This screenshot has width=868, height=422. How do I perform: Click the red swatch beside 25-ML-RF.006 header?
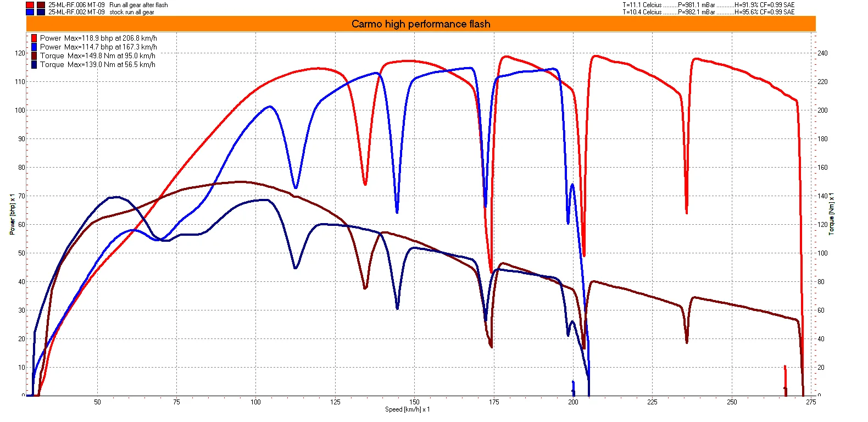tap(30, 5)
